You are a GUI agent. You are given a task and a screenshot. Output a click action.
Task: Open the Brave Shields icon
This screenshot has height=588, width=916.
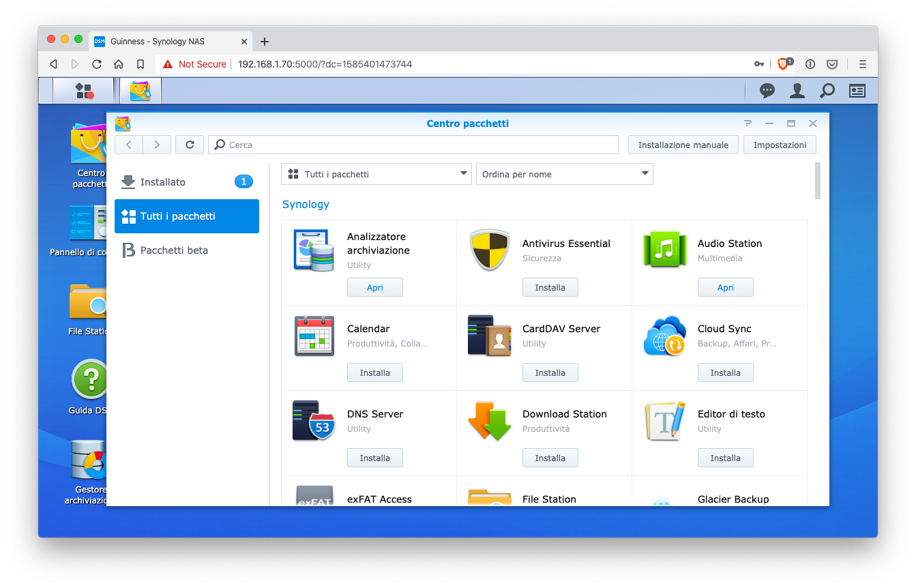[784, 64]
